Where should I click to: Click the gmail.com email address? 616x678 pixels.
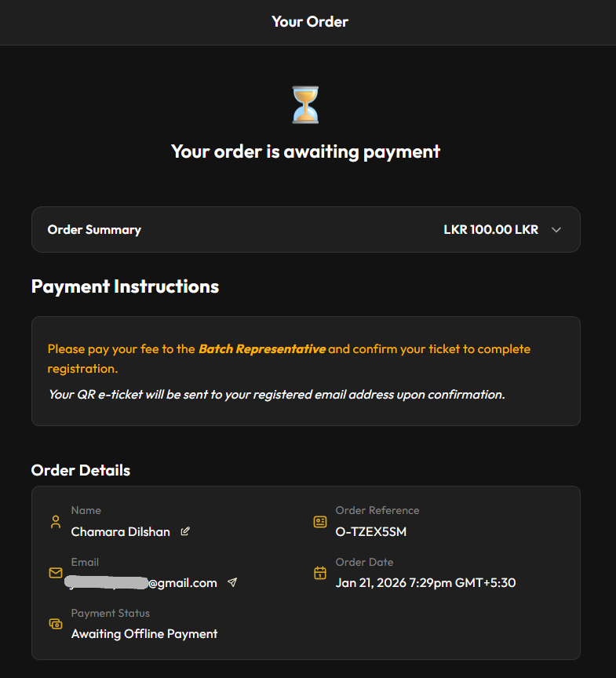click(182, 583)
